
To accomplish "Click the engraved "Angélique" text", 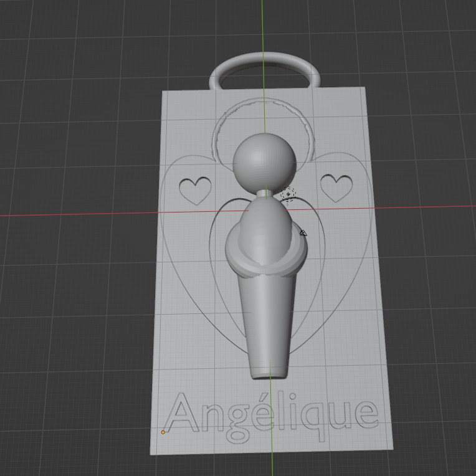I will (271, 417).
